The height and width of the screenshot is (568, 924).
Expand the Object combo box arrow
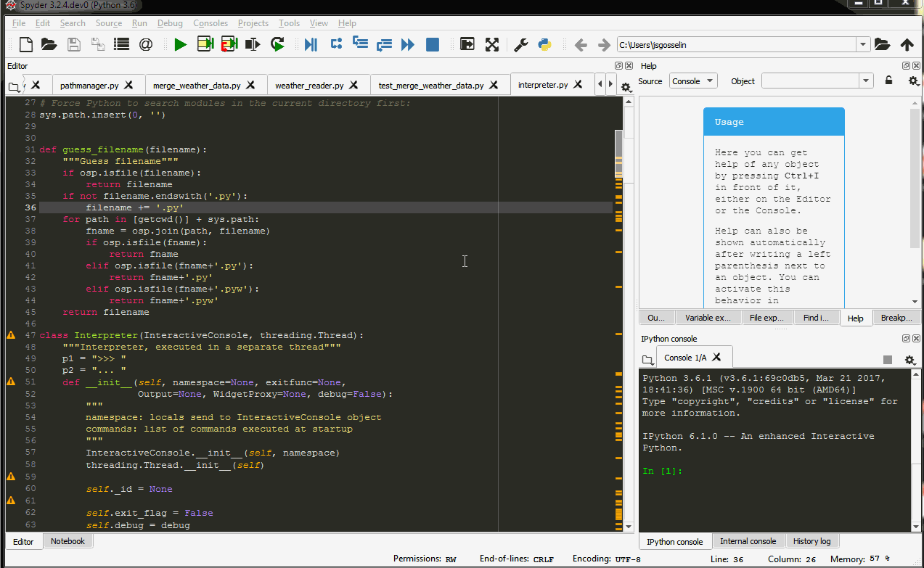coord(866,81)
